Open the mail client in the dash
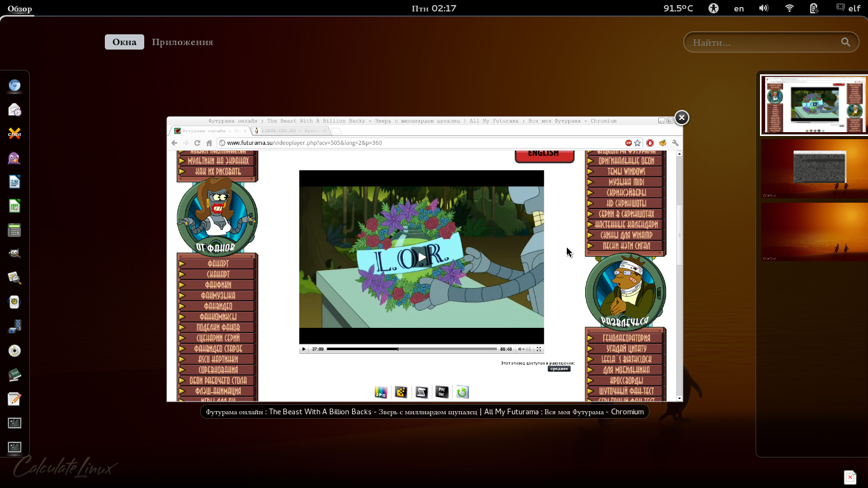 (14, 110)
